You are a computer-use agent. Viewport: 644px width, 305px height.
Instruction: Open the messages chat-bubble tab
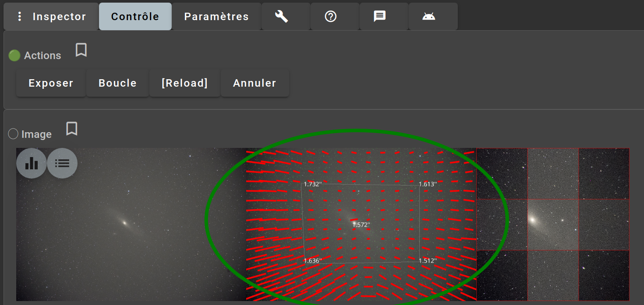[x=379, y=17]
